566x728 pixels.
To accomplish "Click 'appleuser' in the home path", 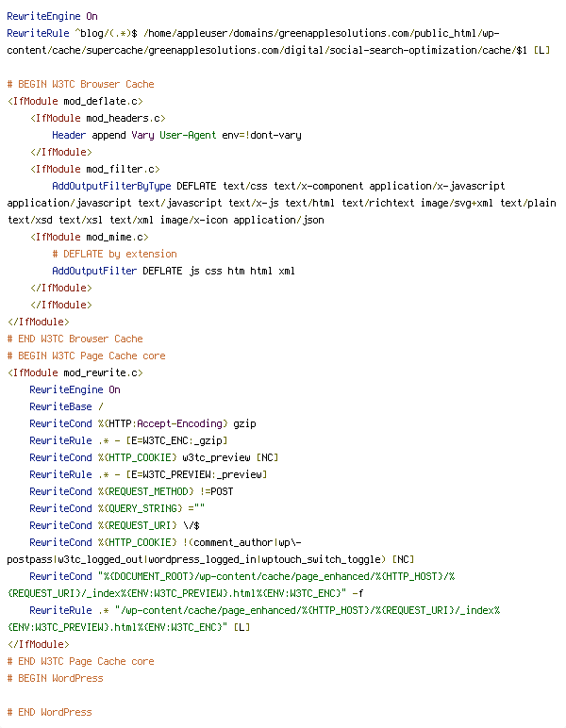I will coord(202,33).
